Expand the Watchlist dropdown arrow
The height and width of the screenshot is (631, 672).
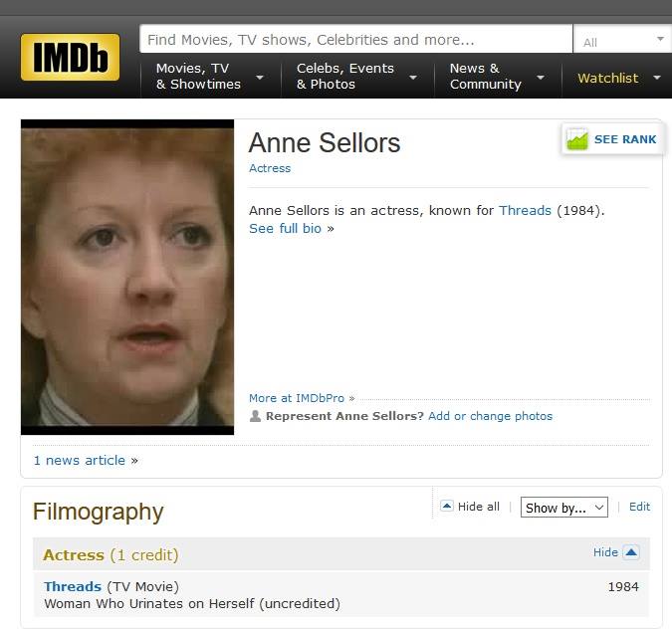coord(657,78)
